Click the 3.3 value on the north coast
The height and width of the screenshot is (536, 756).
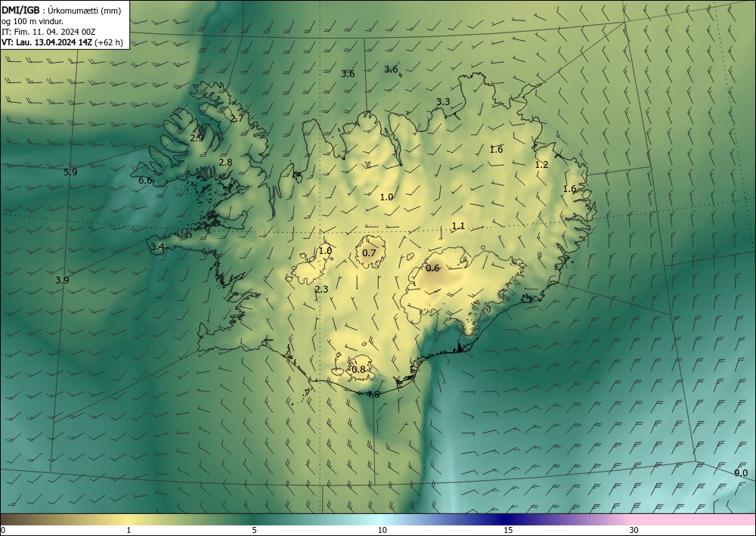443,102
